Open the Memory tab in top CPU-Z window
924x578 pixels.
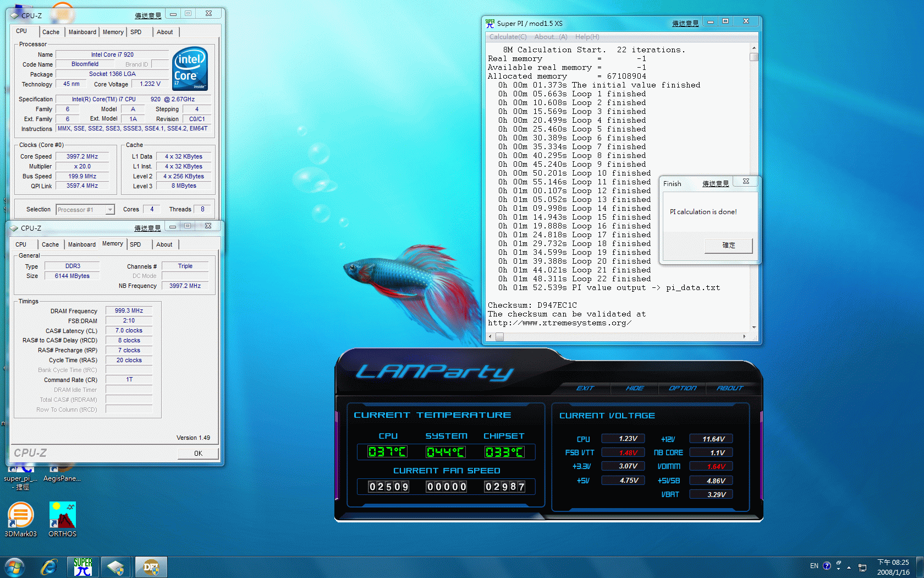pos(113,32)
